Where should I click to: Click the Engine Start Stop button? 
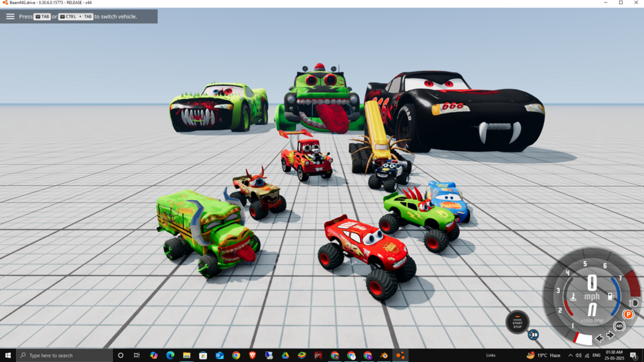[517, 322]
